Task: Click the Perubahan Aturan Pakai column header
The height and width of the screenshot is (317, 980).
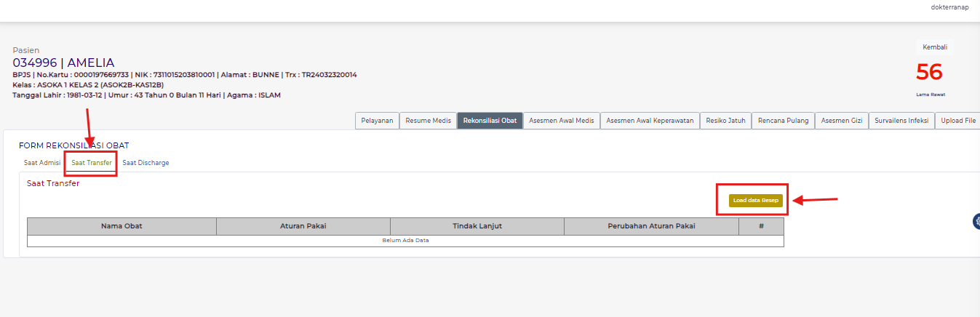Action: 651,226
